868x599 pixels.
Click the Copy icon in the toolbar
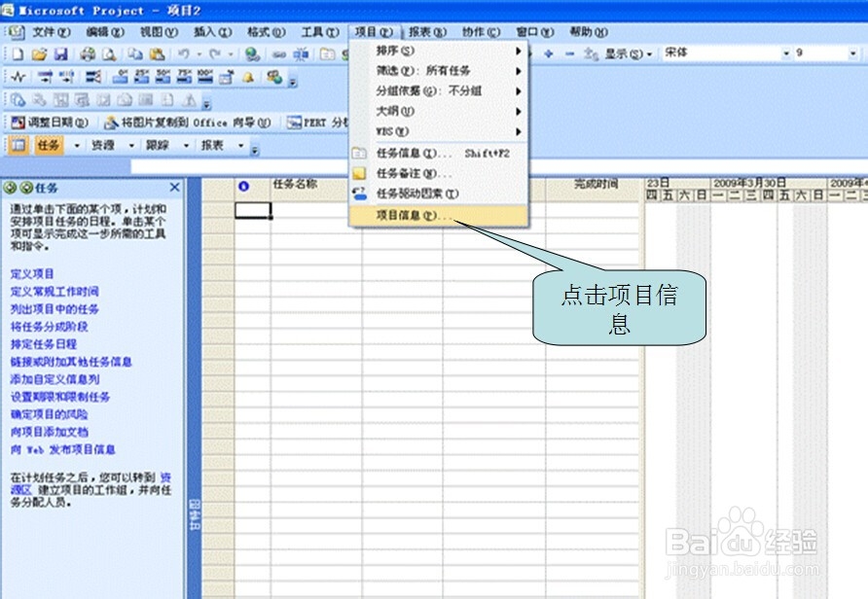pos(135,54)
